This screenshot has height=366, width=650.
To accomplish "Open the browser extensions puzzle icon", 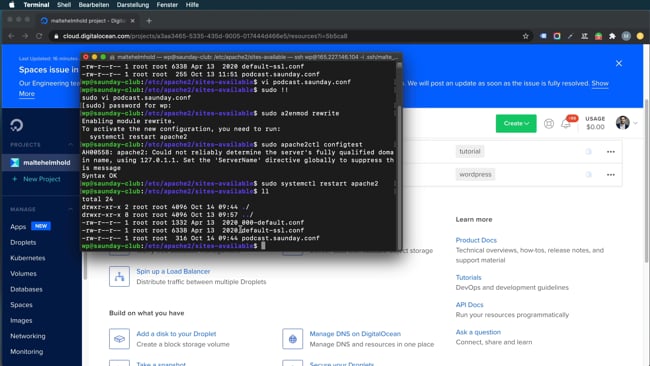I will point(612,36).
